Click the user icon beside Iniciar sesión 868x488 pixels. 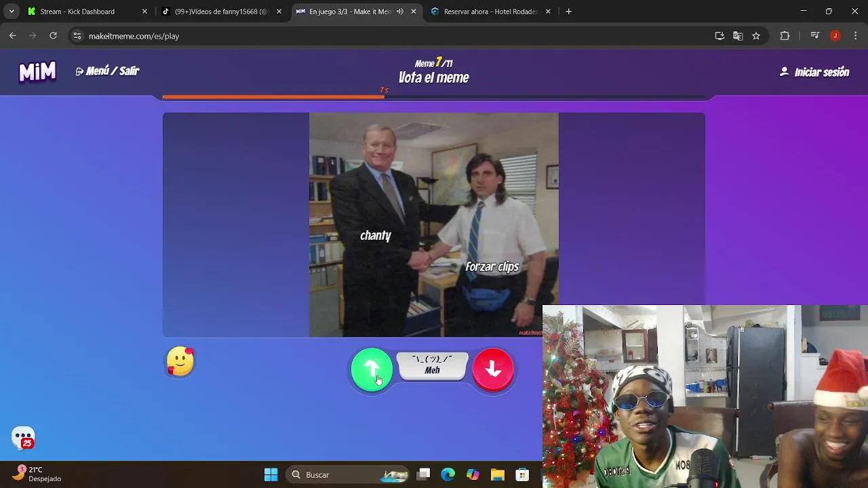tap(785, 71)
